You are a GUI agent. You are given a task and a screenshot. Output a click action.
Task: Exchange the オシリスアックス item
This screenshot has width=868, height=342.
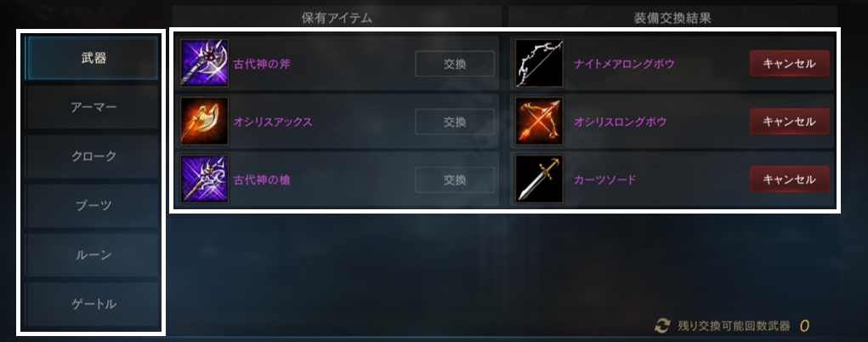click(x=455, y=122)
